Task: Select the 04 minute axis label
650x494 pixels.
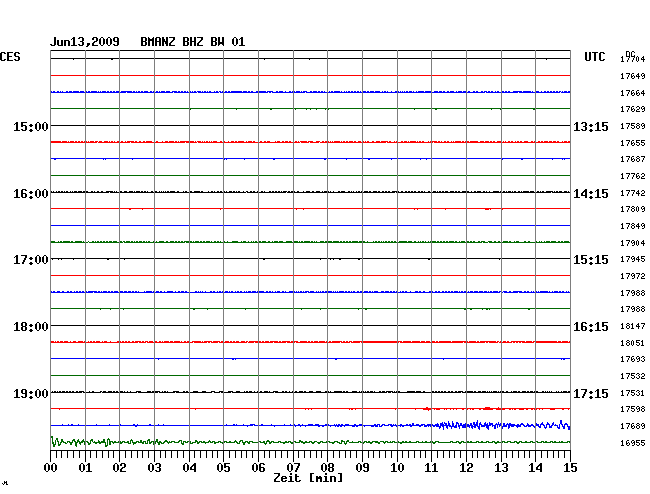Action: pos(189,468)
